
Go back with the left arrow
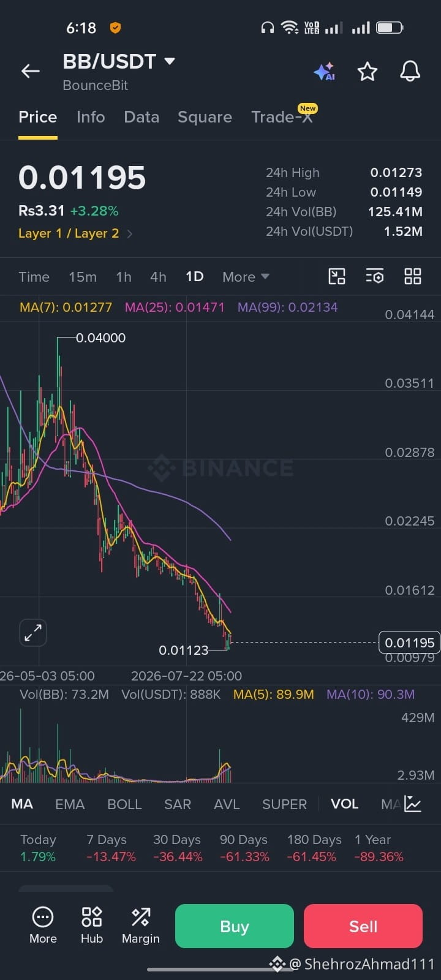pyautogui.click(x=30, y=71)
